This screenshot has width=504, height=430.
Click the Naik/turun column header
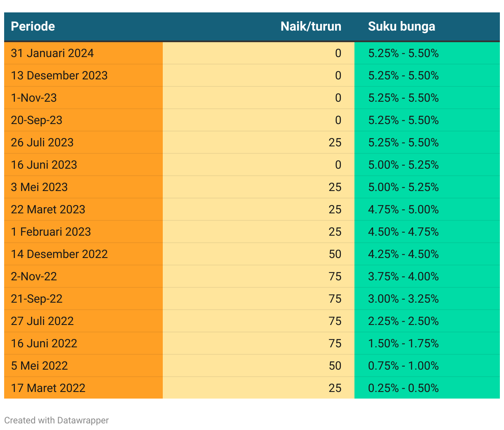(x=311, y=26)
